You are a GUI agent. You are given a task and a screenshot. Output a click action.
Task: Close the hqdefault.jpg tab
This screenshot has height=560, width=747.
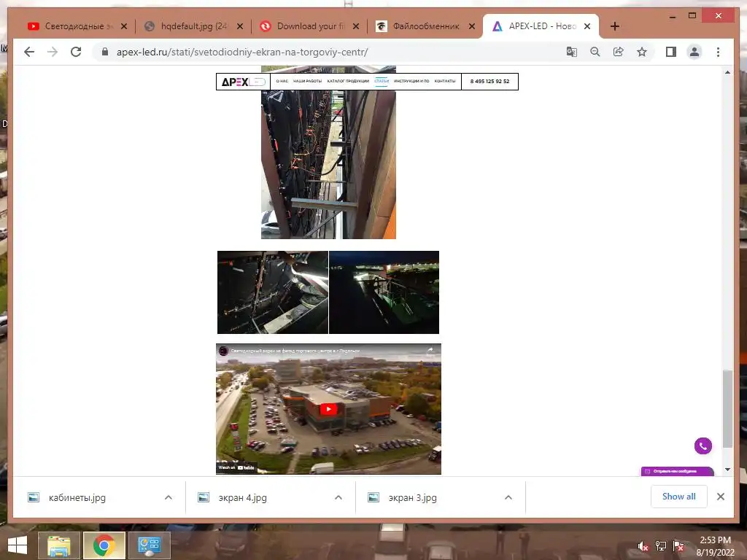coord(240,26)
